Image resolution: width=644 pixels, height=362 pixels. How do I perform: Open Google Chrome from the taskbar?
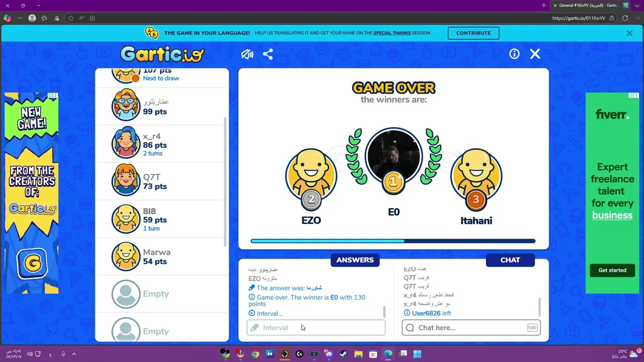[255, 354]
